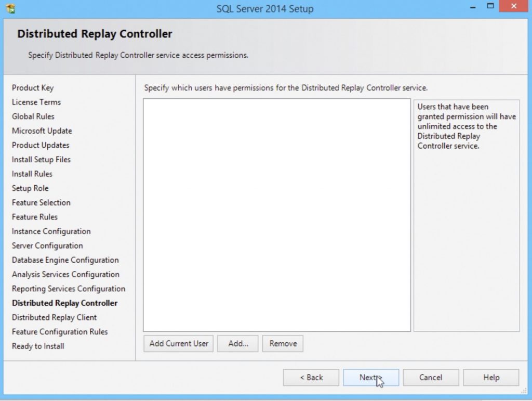Select the Product Updates step
This screenshot has height=401, width=532.
41,145
